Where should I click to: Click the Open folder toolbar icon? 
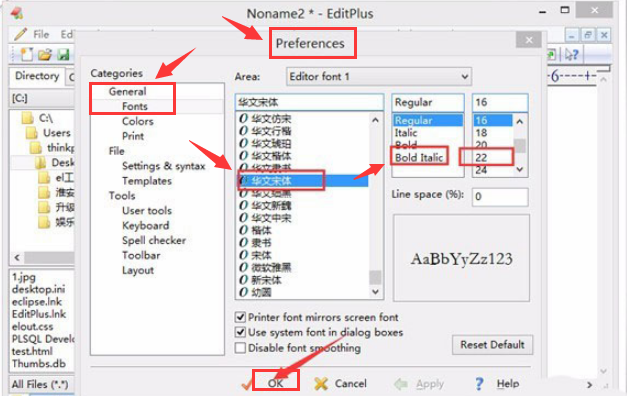click(45, 54)
